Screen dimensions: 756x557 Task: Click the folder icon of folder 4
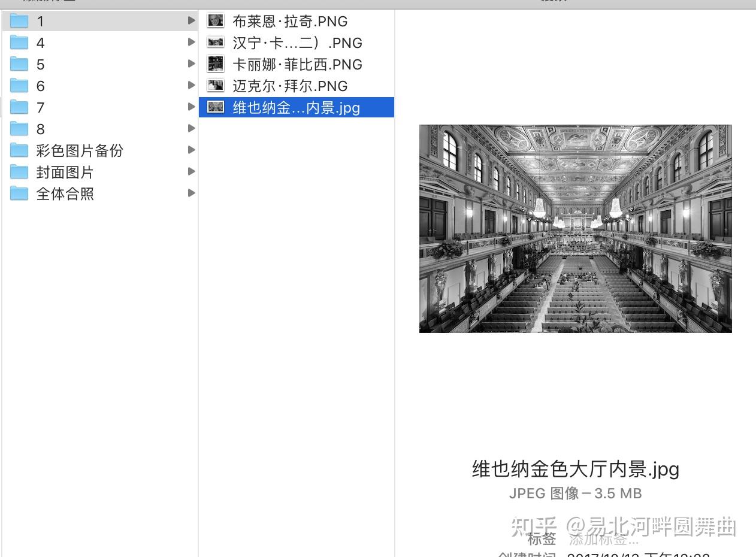tap(19, 43)
